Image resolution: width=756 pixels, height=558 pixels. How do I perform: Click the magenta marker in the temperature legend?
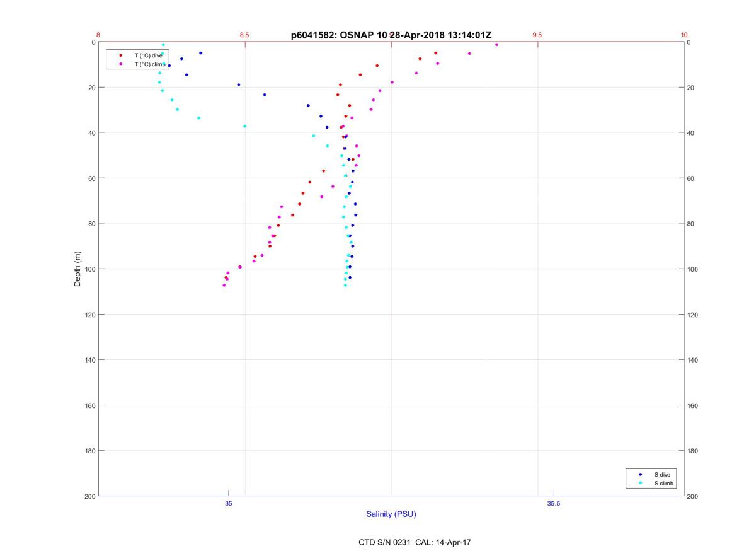(x=120, y=64)
